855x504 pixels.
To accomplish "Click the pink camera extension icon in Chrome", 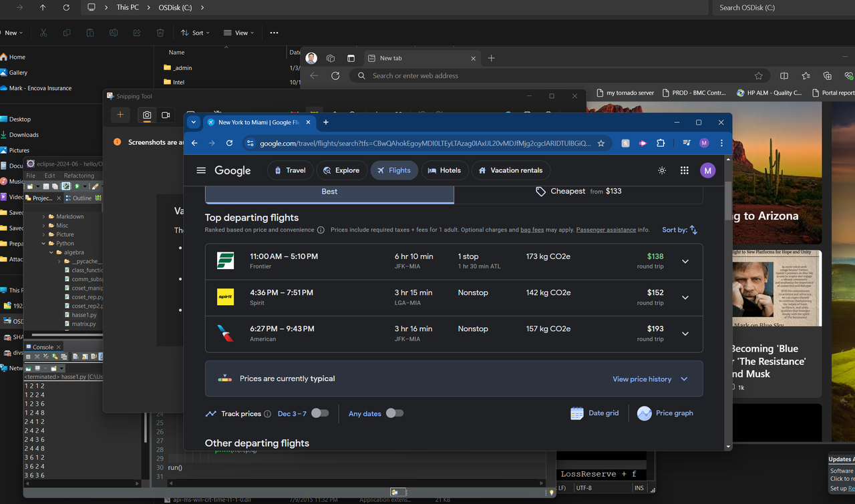I will point(643,143).
